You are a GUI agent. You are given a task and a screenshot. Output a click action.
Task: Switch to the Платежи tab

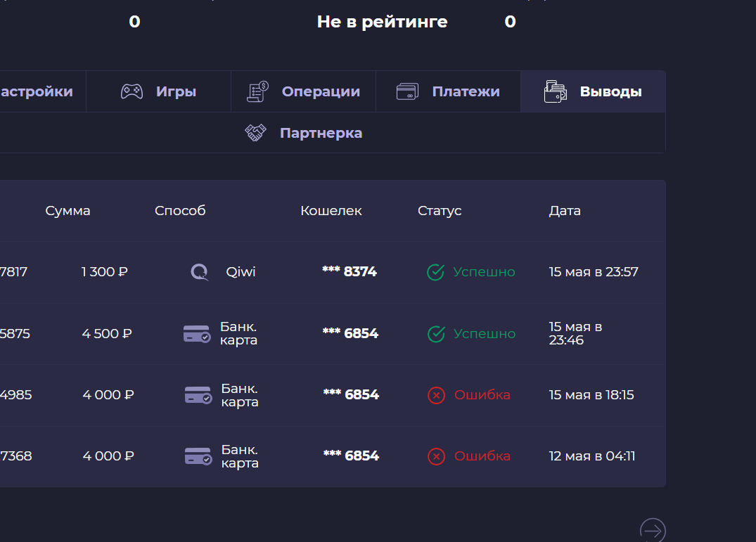pyautogui.click(x=448, y=91)
